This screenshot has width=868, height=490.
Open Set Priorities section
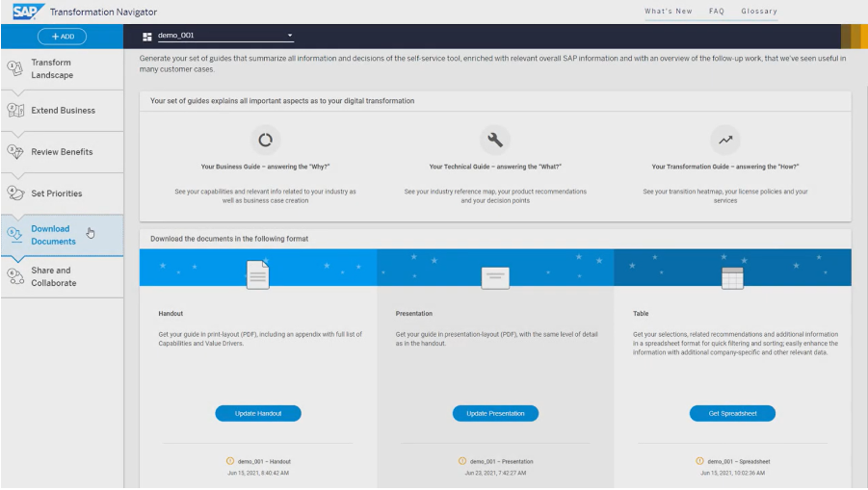pyautogui.click(x=56, y=193)
